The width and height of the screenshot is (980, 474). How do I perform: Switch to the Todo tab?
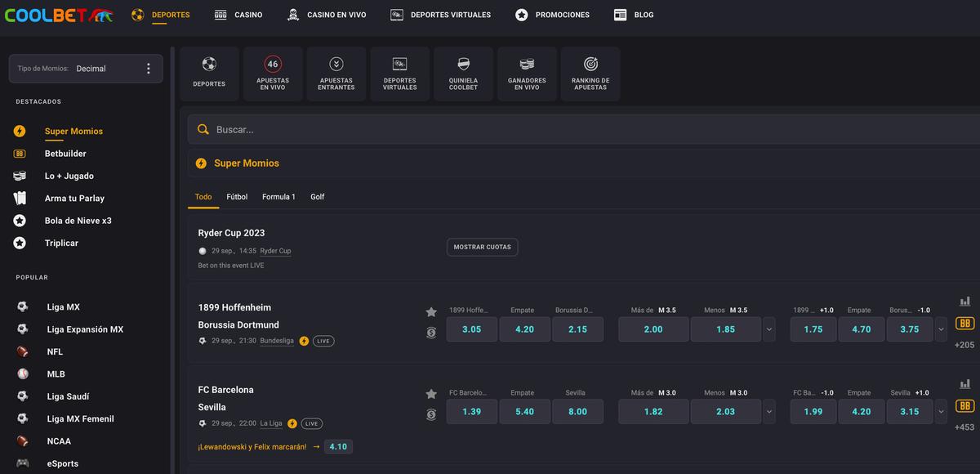pos(203,197)
